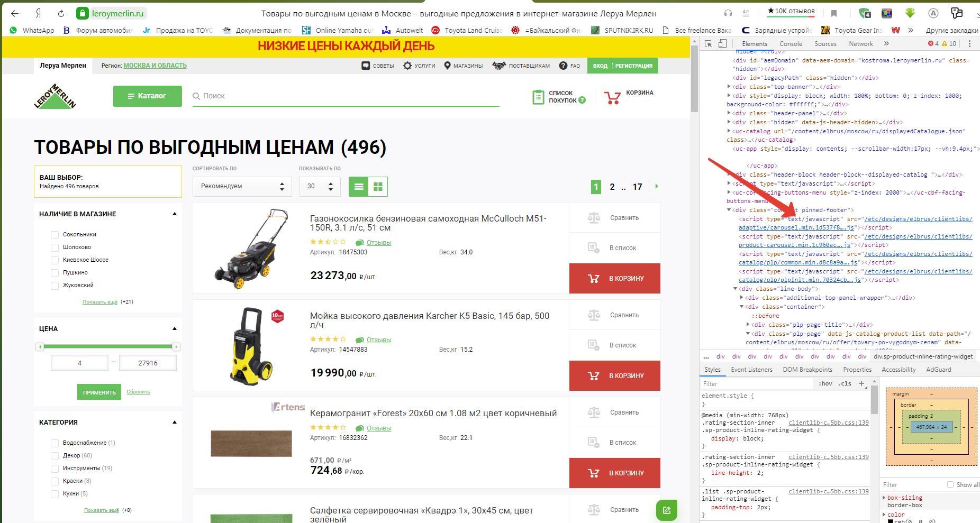Collapse the Наличие в магазине filter section
The height and width of the screenshot is (523, 980).
pyautogui.click(x=175, y=214)
